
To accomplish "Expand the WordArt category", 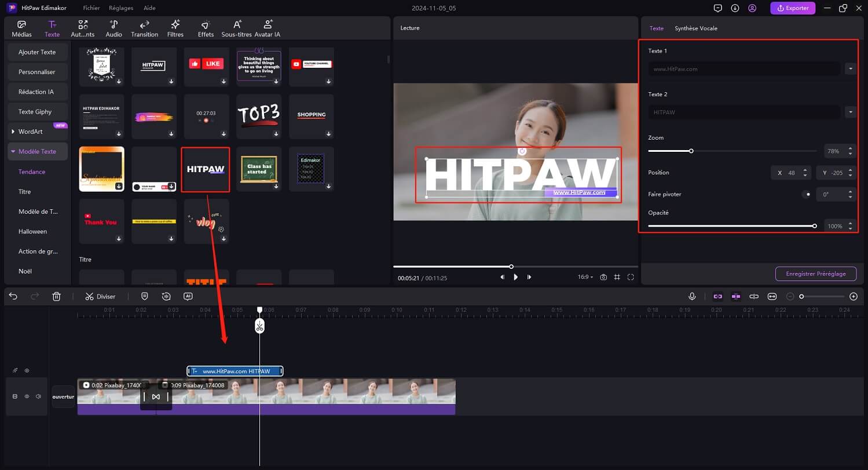I will (x=13, y=132).
